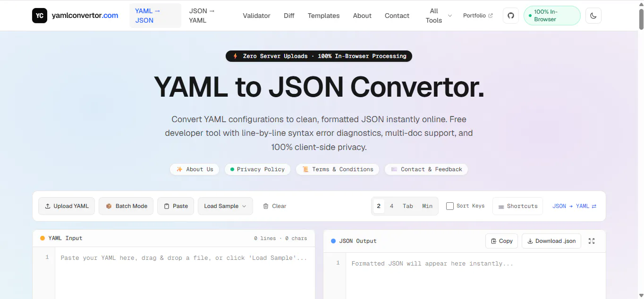Click the yamlconvertor.com brand name
644x299 pixels.
click(85, 16)
